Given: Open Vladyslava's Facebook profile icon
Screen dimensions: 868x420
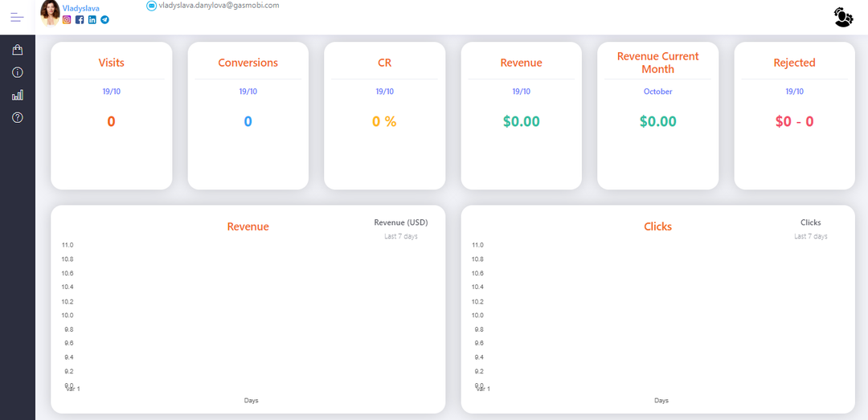Looking at the screenshot, I should point(80,20).
